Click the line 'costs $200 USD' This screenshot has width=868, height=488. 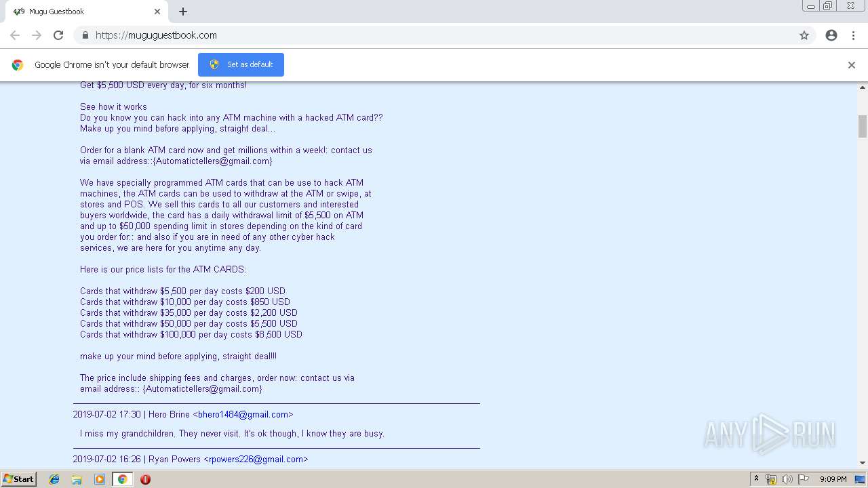click(182, 291)
